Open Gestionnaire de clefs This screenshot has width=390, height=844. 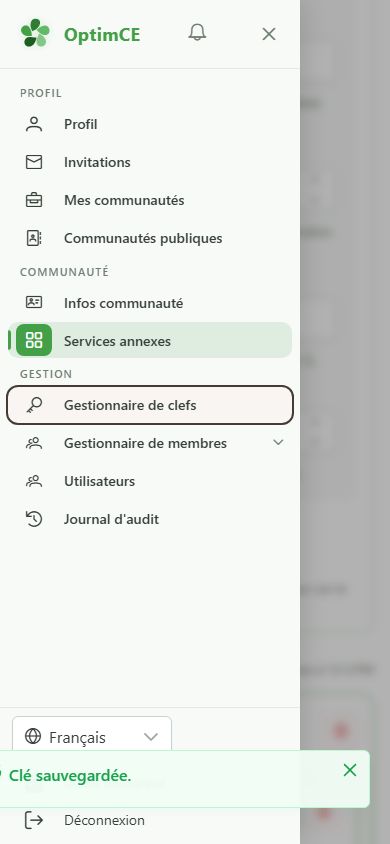[150, 405]
